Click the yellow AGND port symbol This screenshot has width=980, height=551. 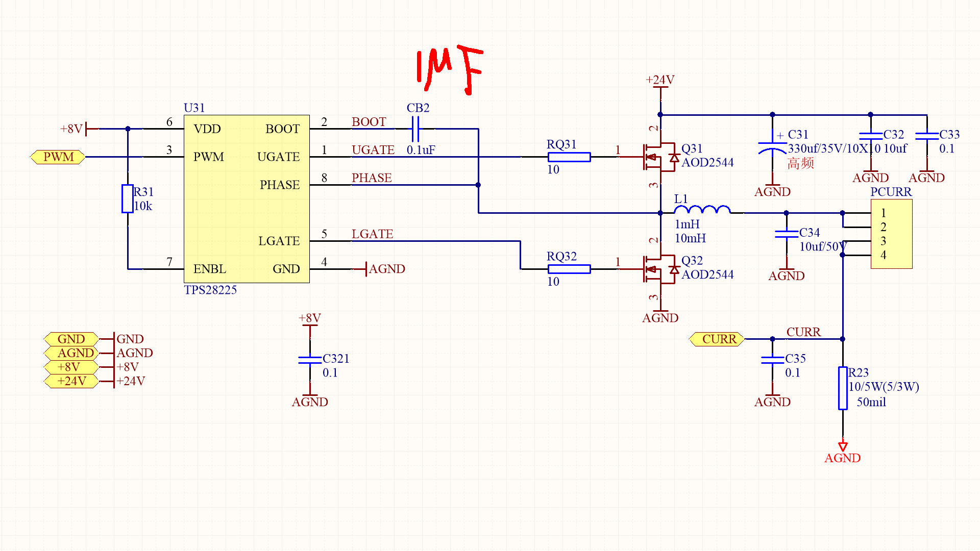pos(71,353)
